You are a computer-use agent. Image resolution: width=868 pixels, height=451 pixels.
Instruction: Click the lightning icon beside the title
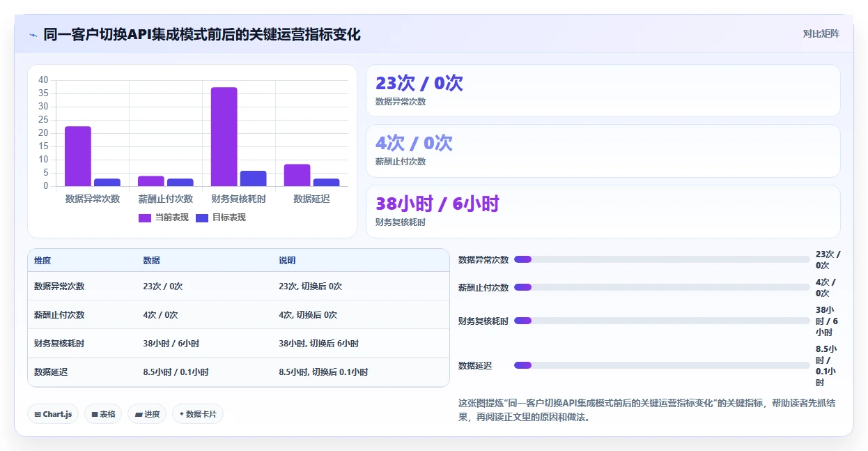click(x=33, y=34)
